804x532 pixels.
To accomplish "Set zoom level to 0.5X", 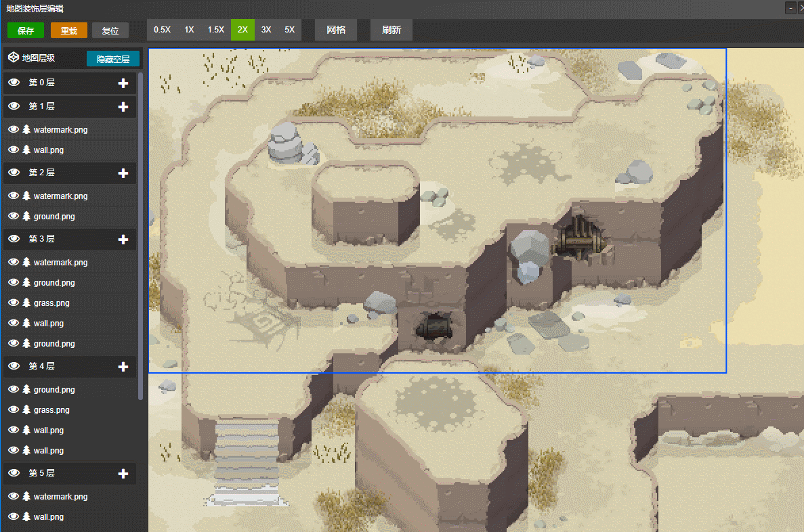I will [162, 30].
